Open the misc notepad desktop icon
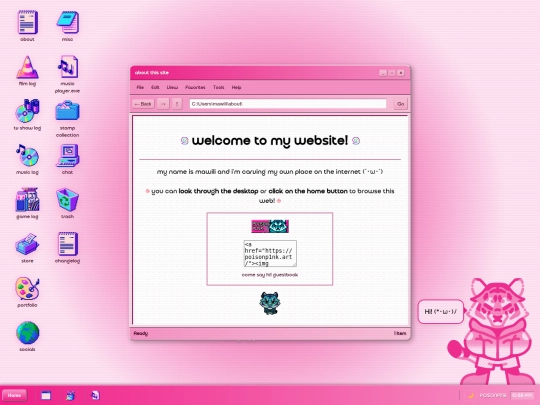Image resolution: width=540 pixels, height=405 pixels. click(x=68, y=22)
